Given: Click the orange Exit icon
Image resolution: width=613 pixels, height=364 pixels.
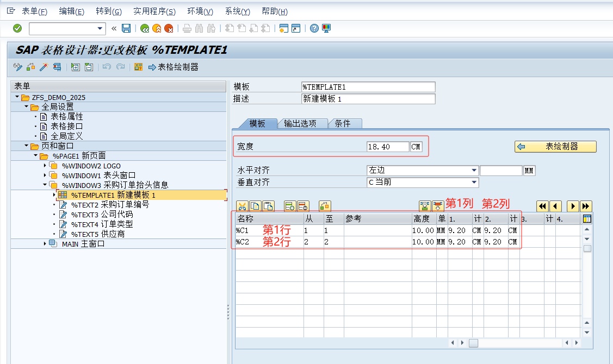Looking at the screenshot, I should (x=157, y=28).
